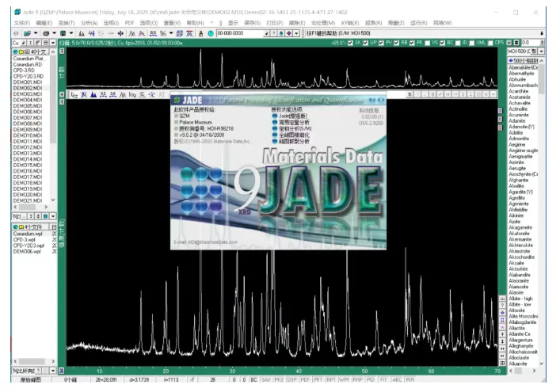
Task: Click the 'log' scale icon in zoom-window toolbar
Action: (132, 94)
